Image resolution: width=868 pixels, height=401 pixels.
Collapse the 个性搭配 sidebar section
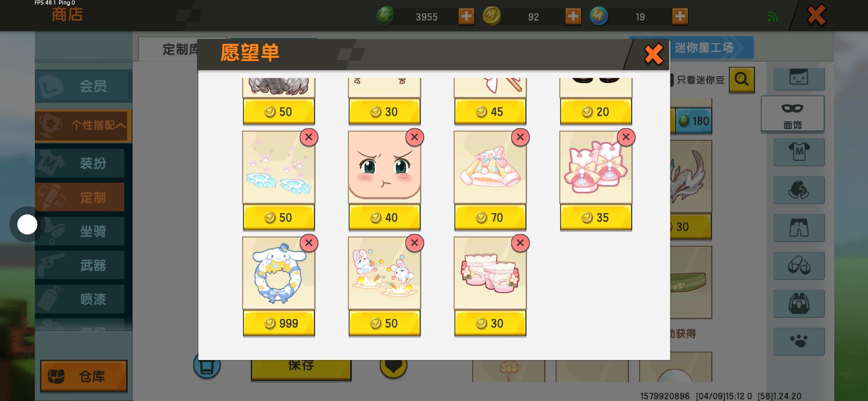(x=83, y=125)
